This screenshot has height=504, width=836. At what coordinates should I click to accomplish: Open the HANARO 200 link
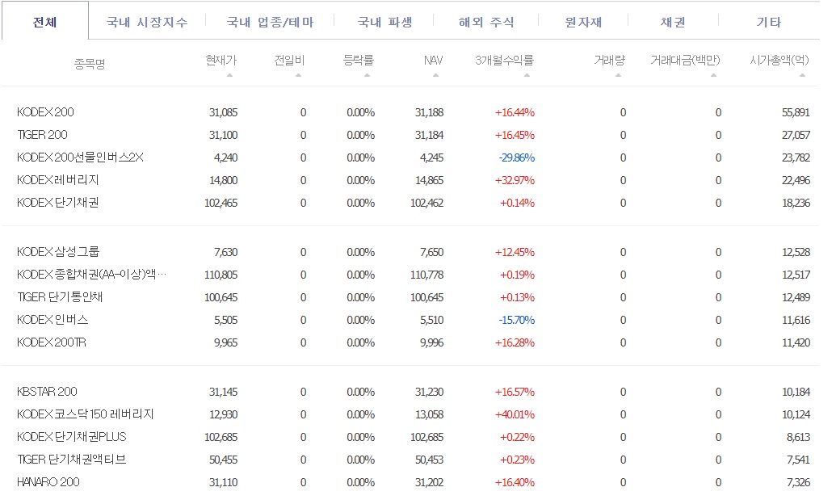[x=48, y=482]
